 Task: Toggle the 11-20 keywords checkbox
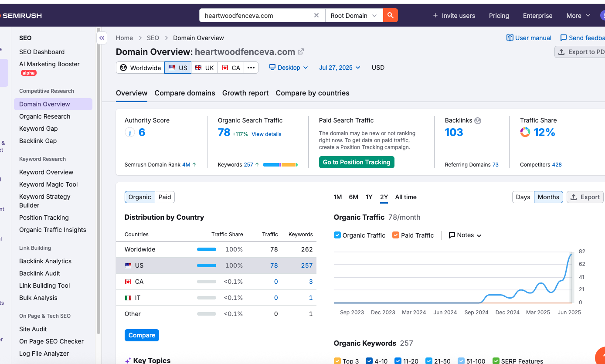[x=398, y=361]
